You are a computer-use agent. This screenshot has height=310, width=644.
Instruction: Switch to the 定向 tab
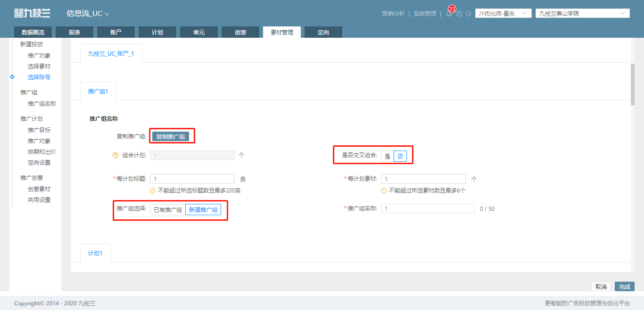tap(323, 32)
